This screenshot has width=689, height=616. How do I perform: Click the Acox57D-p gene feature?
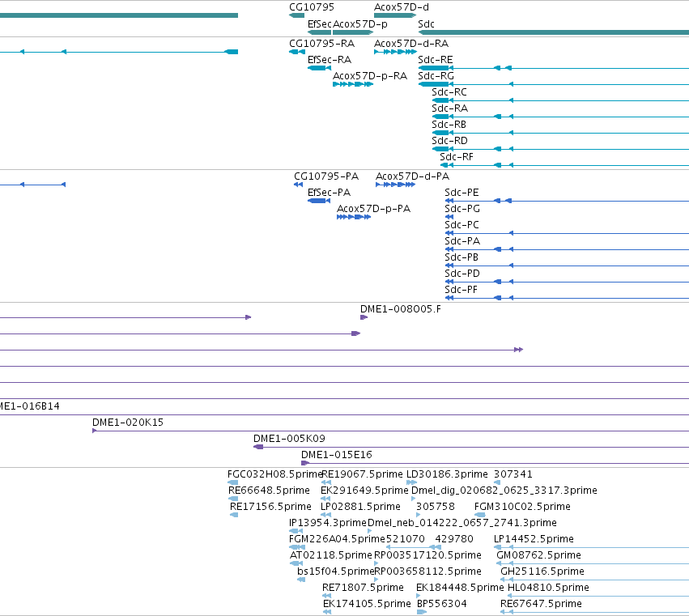point(353,32)
